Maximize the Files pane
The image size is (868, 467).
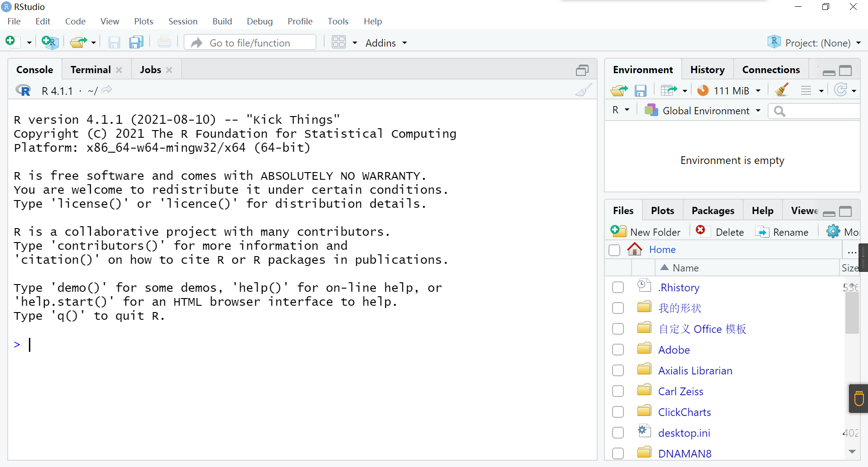click(x=845, y=211)
